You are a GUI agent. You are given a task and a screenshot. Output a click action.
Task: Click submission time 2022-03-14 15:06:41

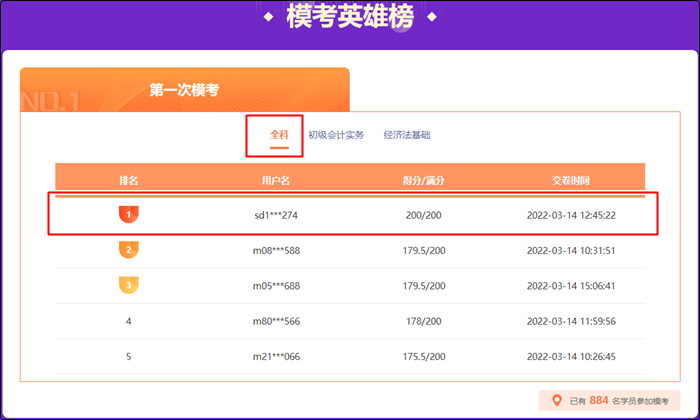click(x=571, y=286)
